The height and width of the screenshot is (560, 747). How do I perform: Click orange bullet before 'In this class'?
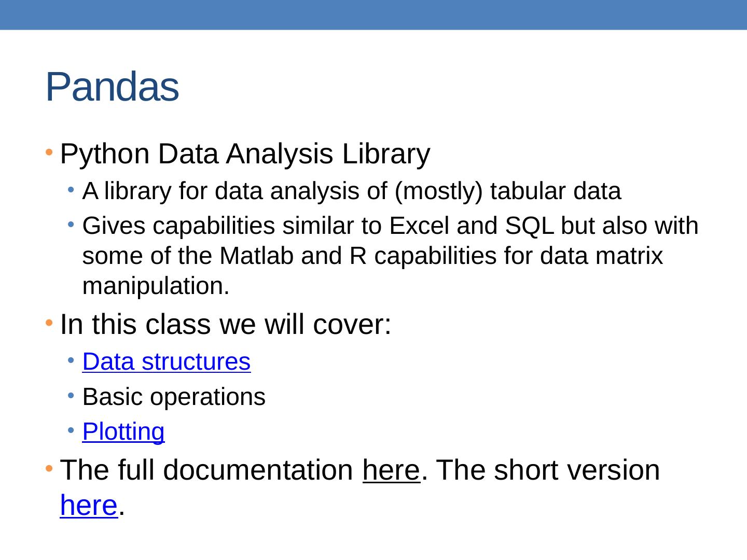tap(48, 324)
